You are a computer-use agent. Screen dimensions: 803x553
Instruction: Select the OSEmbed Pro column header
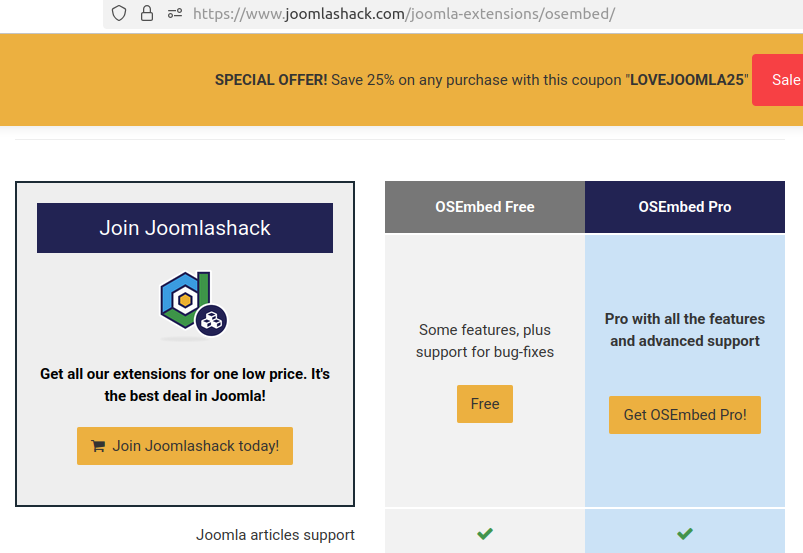(x=685, y=207)
